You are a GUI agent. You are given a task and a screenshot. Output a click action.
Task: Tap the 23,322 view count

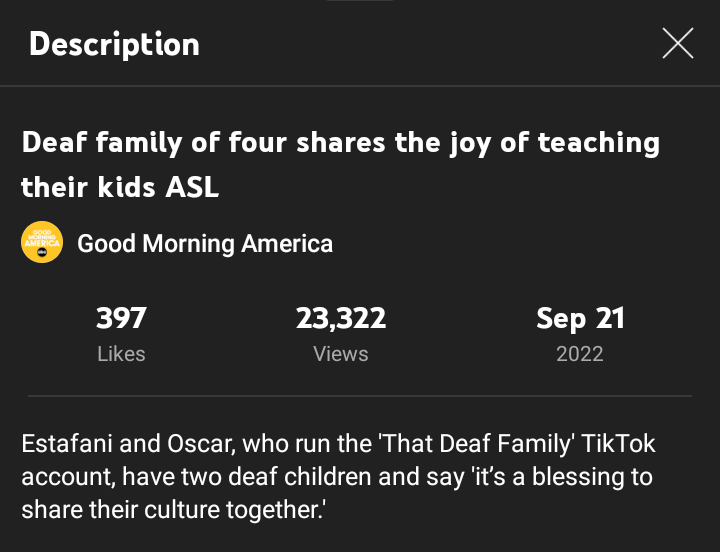point(341,319)
